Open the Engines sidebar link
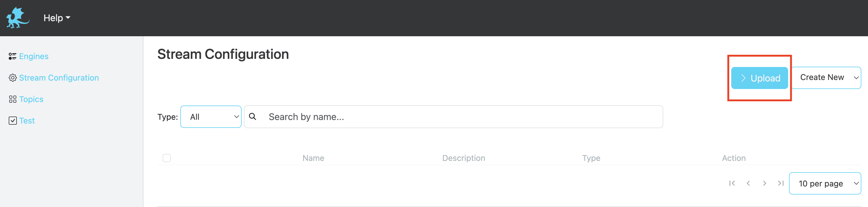The image size is (868, 207). pos(34,56)
